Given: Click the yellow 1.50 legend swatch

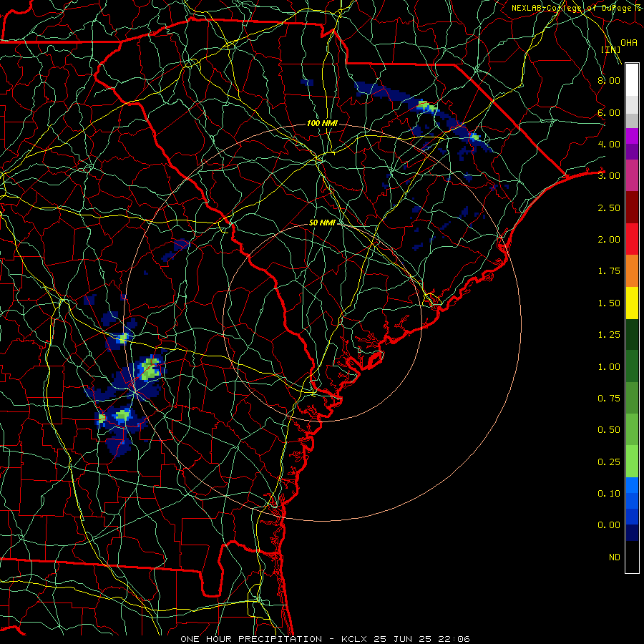Looking at the screenshot, I should [632, 303].
